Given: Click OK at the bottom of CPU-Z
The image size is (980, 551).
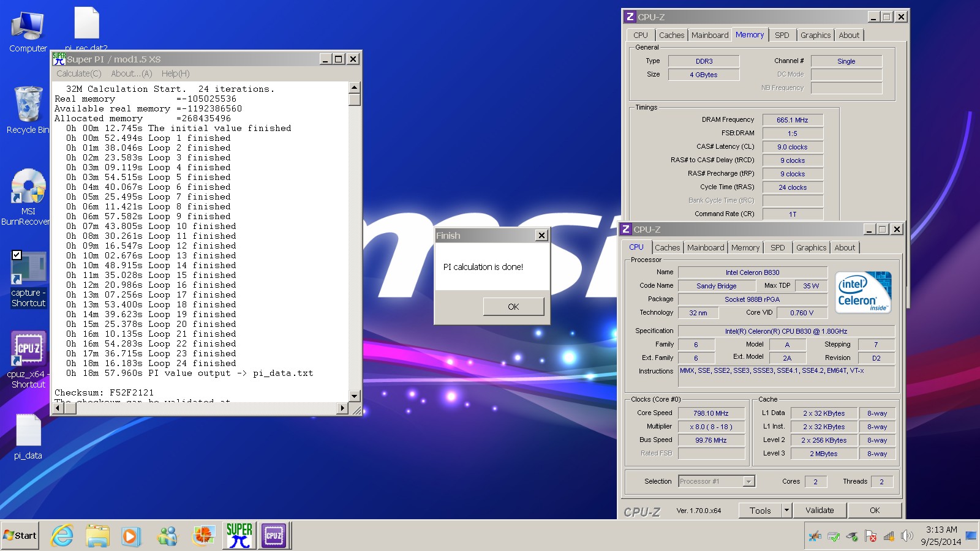Looking at the screenshot, I should 875,510.
